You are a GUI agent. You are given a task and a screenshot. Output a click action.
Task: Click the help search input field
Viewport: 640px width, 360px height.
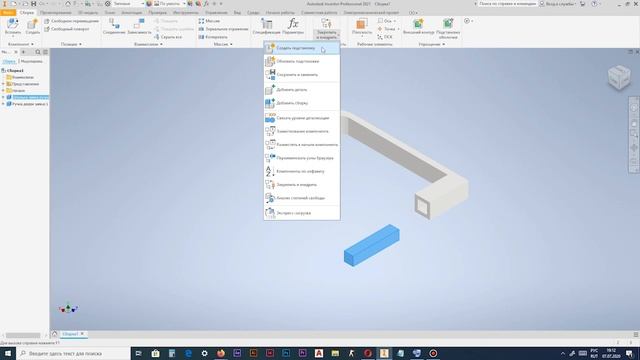(x=507, y=4)
